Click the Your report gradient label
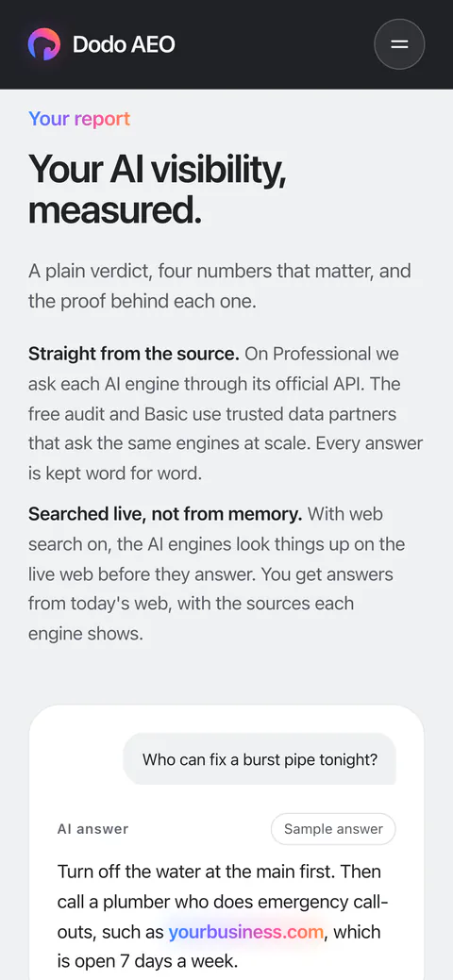 coord(79,118)
